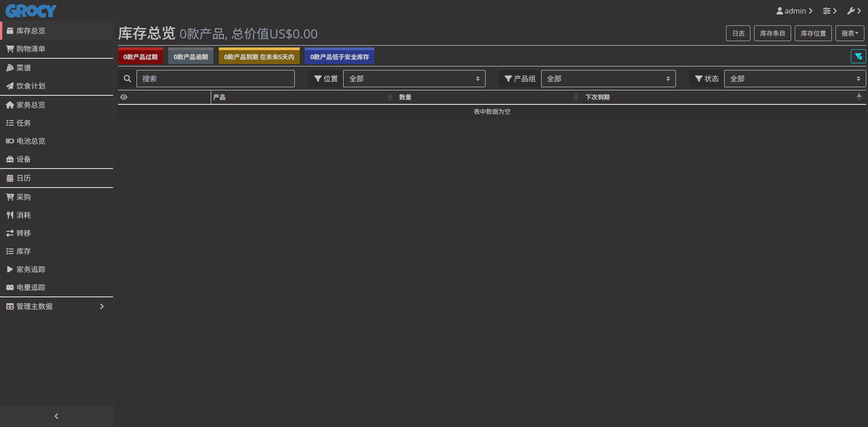Image resolution: width=868 pixels, height=427 pixels.
Task: Expand 管理主数据 master data menu
Action: pyautogui.click(x=57, y=306)
